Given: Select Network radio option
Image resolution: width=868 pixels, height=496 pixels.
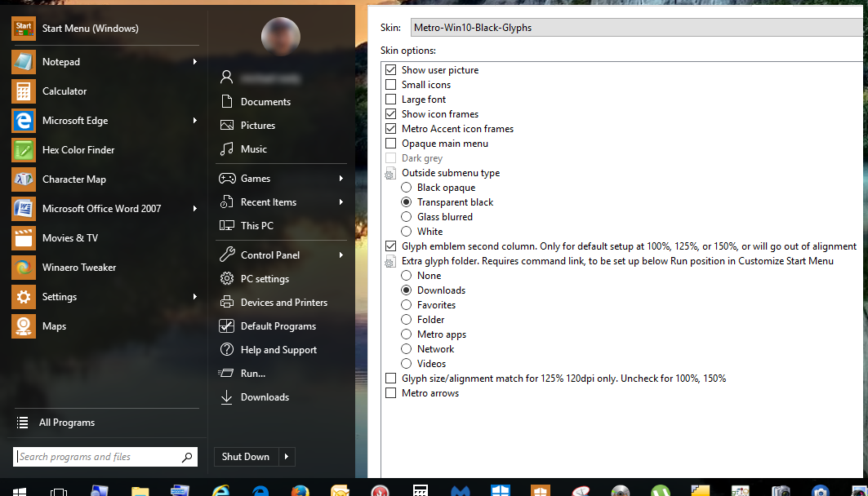Looking at the screenshot, I should point(407,349).
